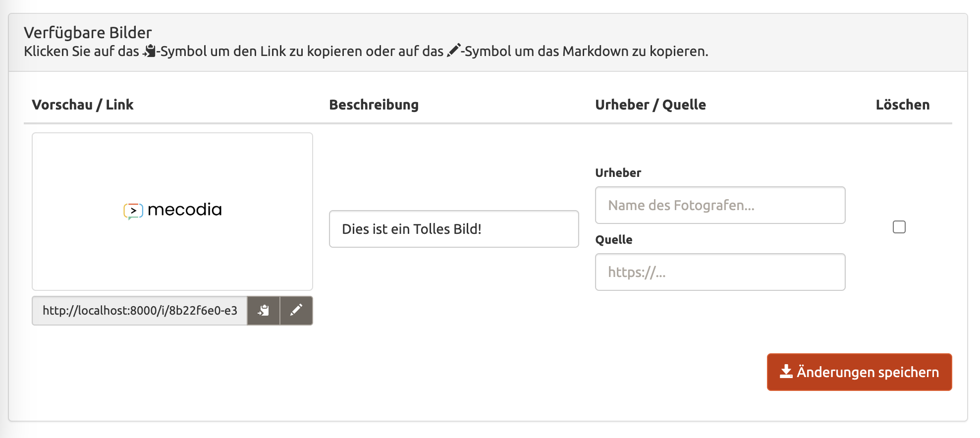Click the "Quelle" label above the source field
Image resolution: width=980 pixels, height=438 pixels.
pos(613,240)
